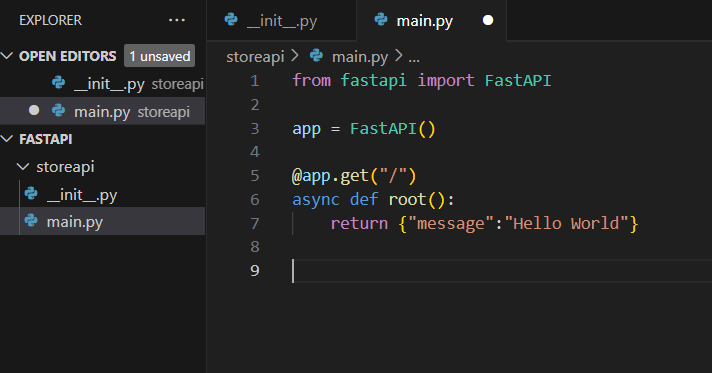Place cursor on empty line 9
This screenshot has width=712, height=373.
tap(499, 271)
